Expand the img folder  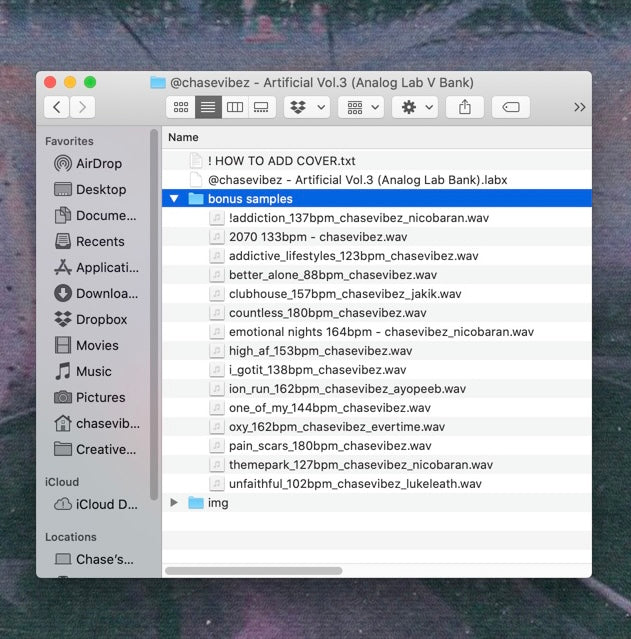pos(174,502)
